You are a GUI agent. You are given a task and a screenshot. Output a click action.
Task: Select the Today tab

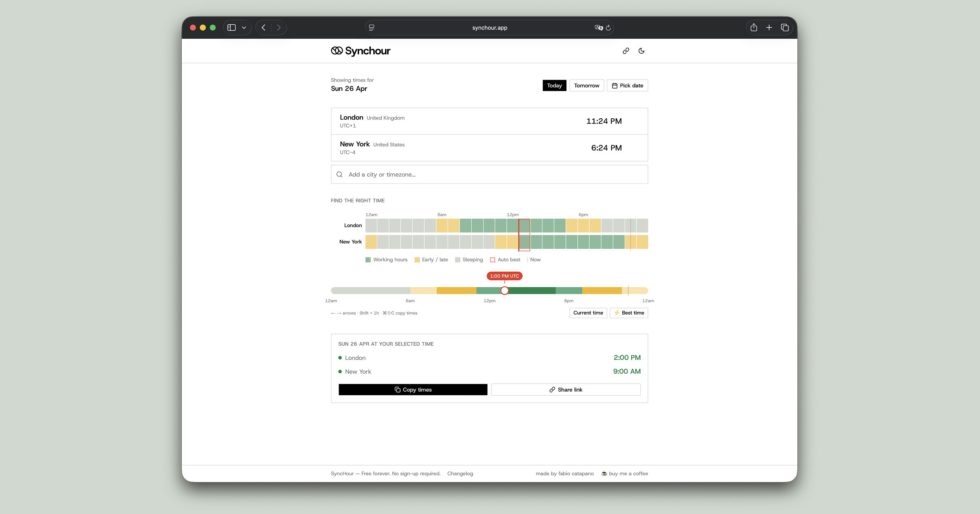point(554,86)
